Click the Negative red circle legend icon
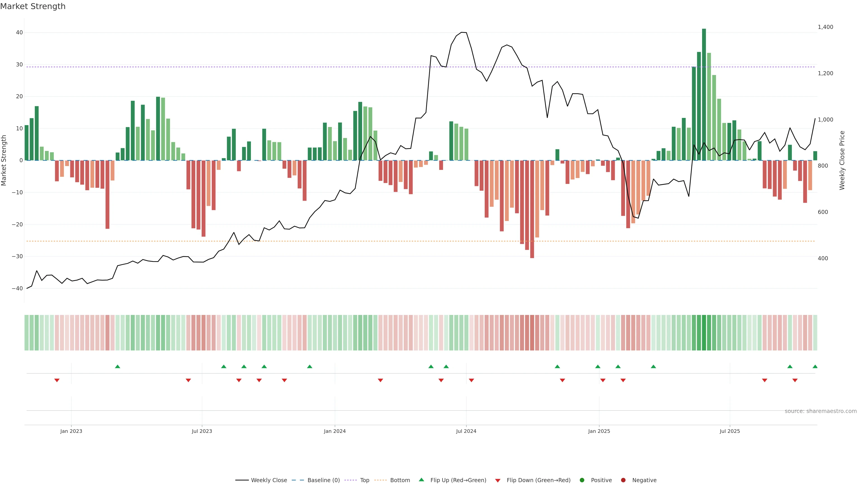868x488 pixels. [623, 480]
